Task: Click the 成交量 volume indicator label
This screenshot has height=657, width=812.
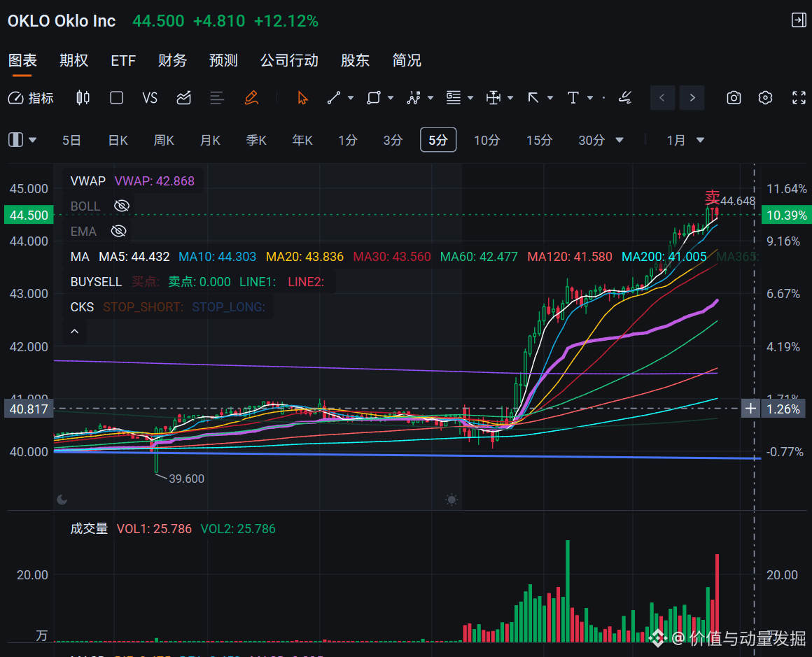Action: 89,528
